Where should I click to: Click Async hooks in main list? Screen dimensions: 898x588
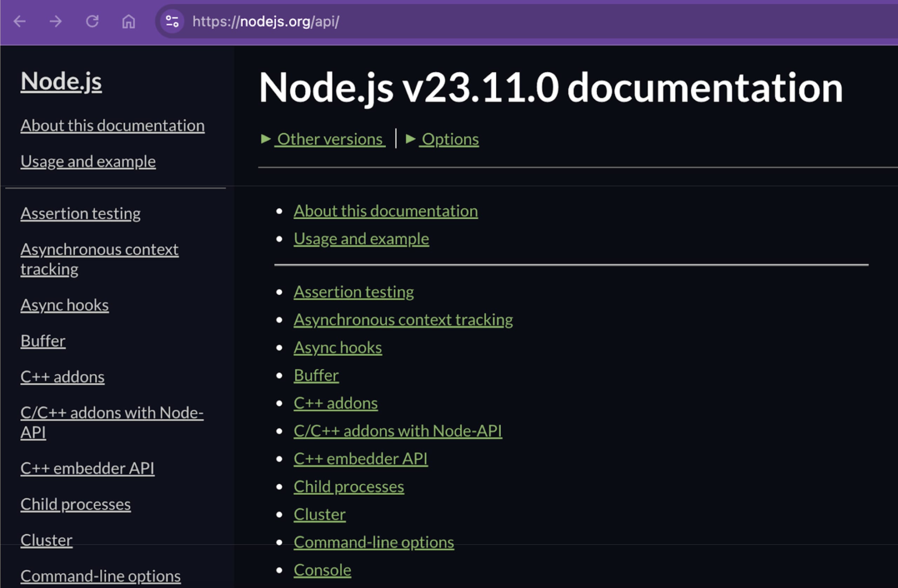[x=338, y=348]
